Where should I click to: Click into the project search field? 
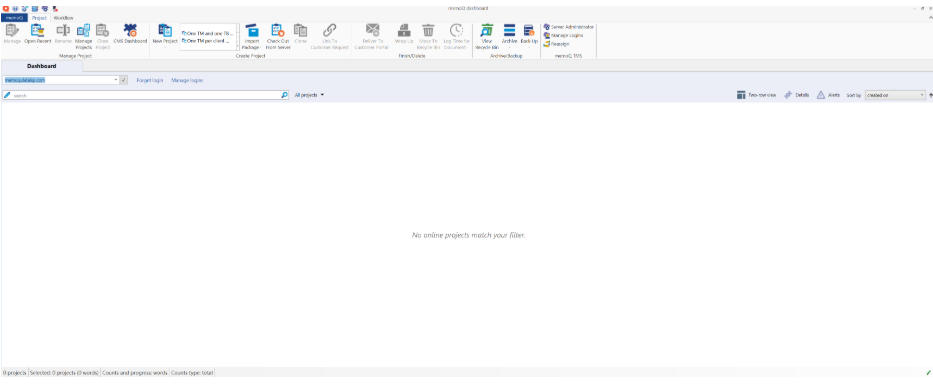coord(146,95)
